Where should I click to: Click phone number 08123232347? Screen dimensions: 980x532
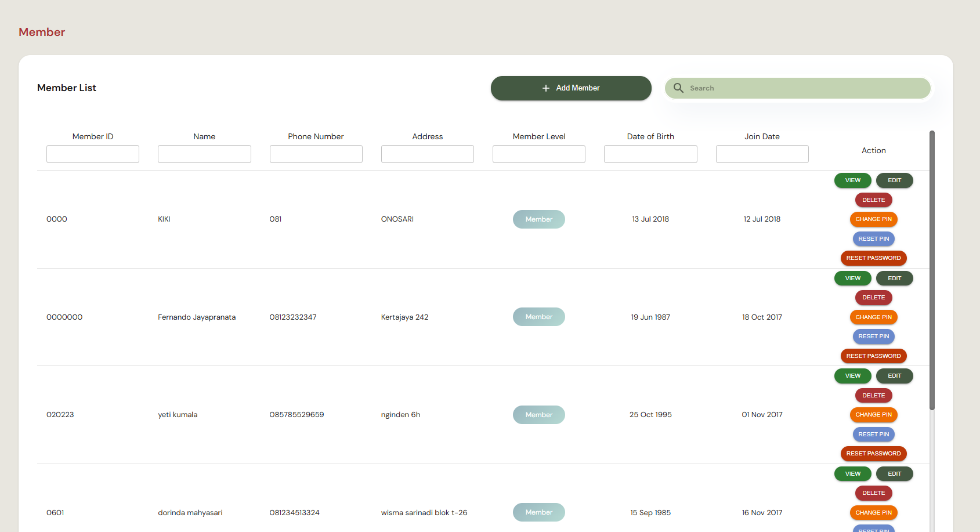tap(293, 317)
